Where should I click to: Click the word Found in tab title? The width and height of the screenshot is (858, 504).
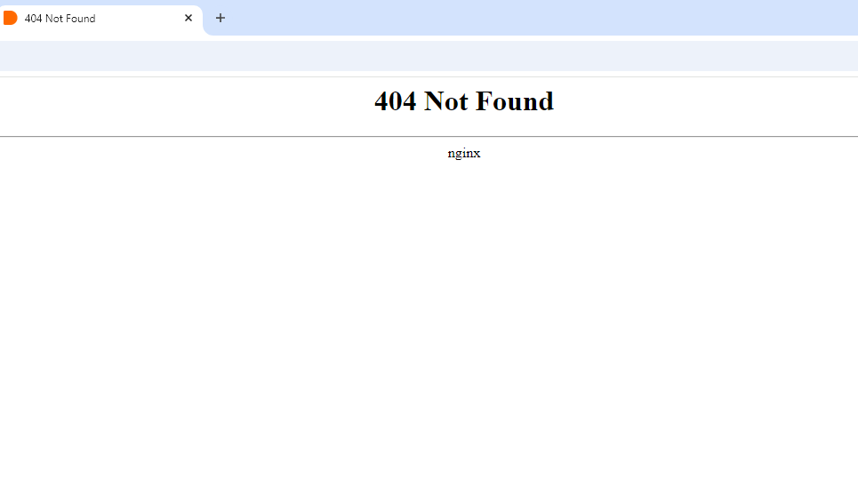tap(81, 19)
